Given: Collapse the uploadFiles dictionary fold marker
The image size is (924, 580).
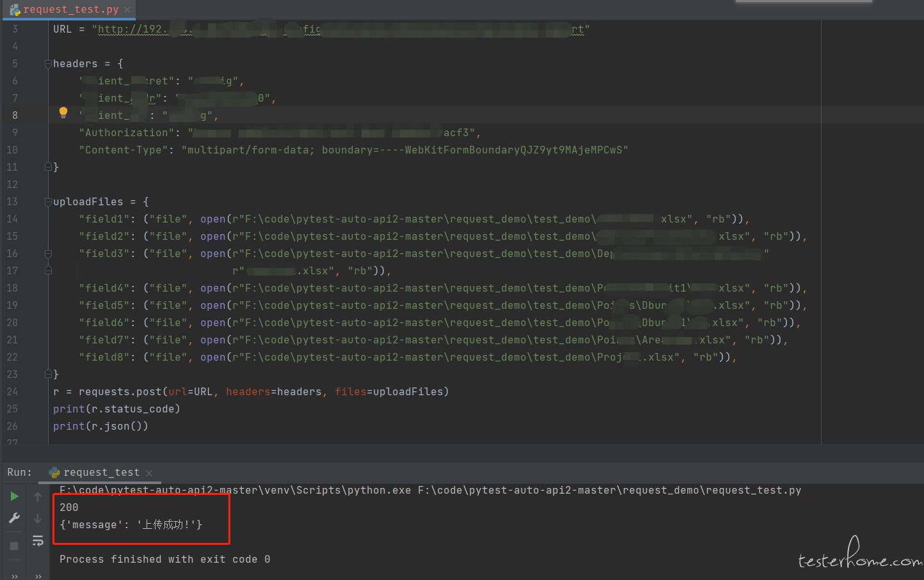Looking at the screenshot, I should (x=48, y=202).
